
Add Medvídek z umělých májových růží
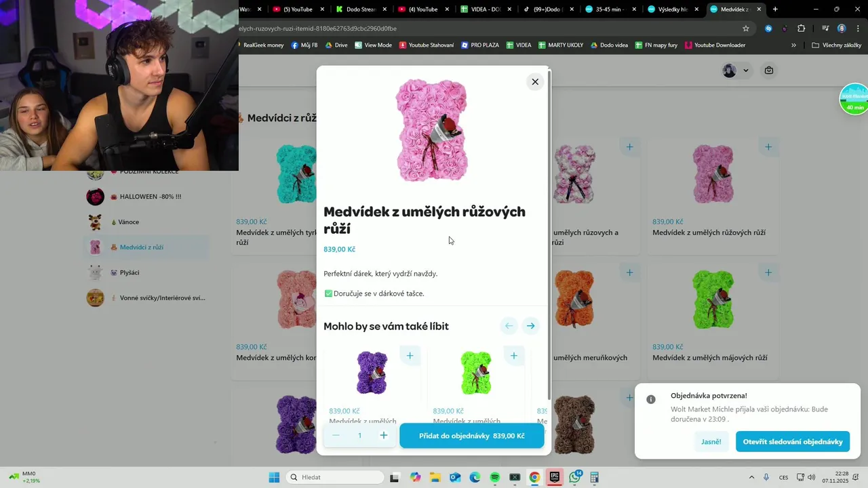(x=768, y=272)
